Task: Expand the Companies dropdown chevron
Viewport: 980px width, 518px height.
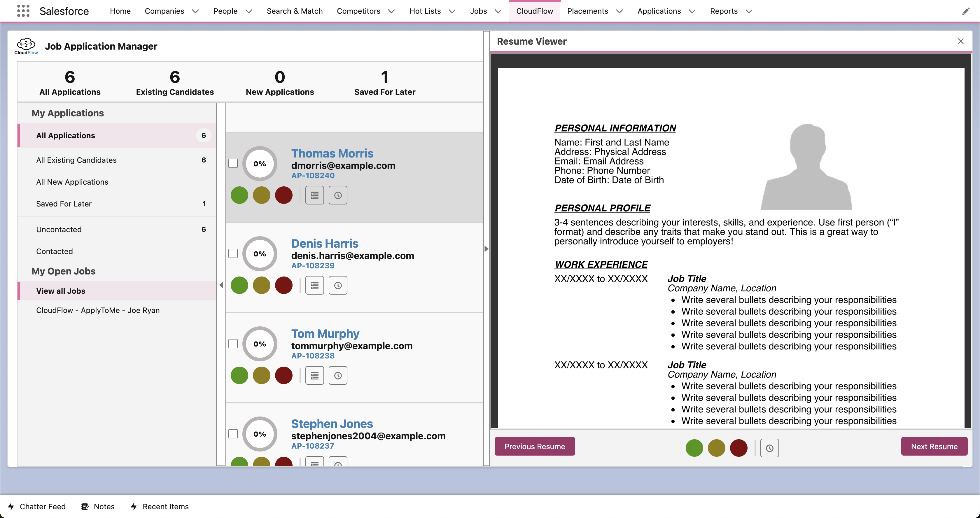Action: pos(195,11)
